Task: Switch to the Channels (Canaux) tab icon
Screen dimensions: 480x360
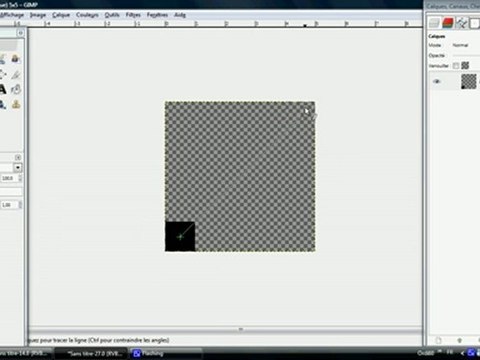Action: [x=448, y=23]
